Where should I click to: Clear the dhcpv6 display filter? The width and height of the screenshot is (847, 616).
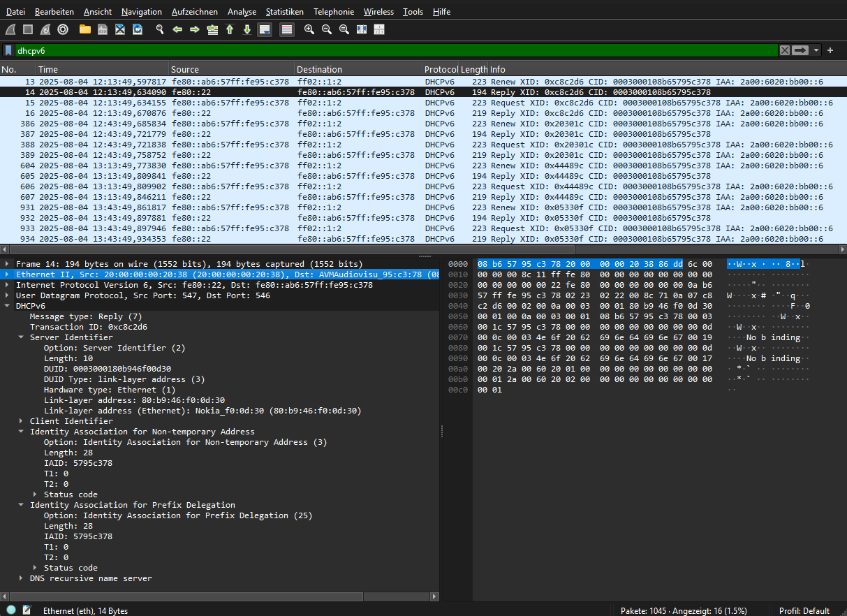[785, 50]
